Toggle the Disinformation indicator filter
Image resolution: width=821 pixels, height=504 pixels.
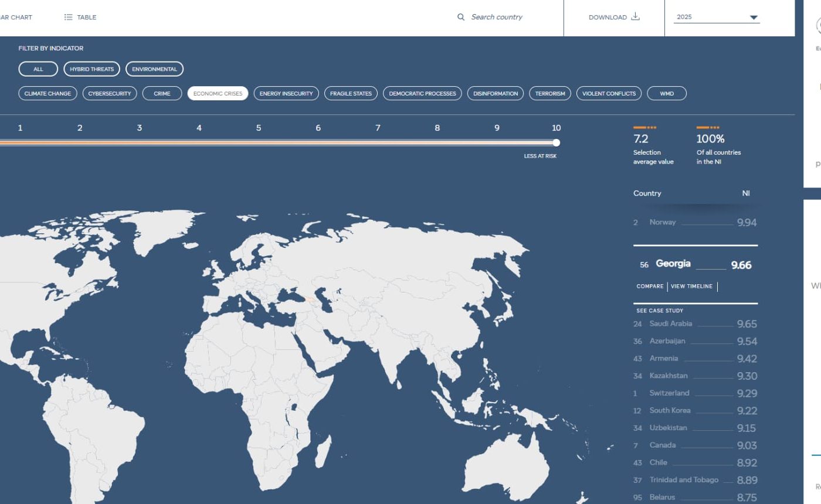tap(496, 93)
